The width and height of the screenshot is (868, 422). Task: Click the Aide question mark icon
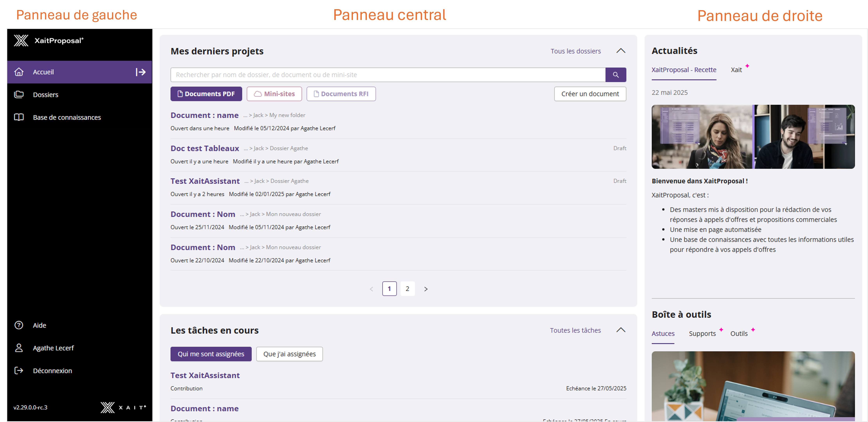click(19, 325)
